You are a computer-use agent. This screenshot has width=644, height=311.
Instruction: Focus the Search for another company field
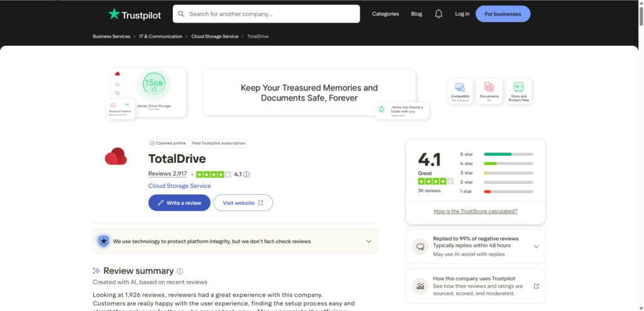pos(266,14)
